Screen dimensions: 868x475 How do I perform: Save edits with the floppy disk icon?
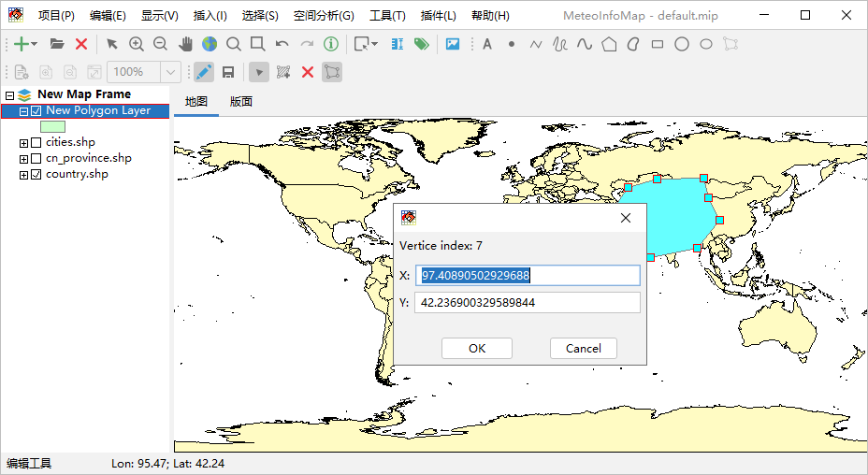coord(227,72)
